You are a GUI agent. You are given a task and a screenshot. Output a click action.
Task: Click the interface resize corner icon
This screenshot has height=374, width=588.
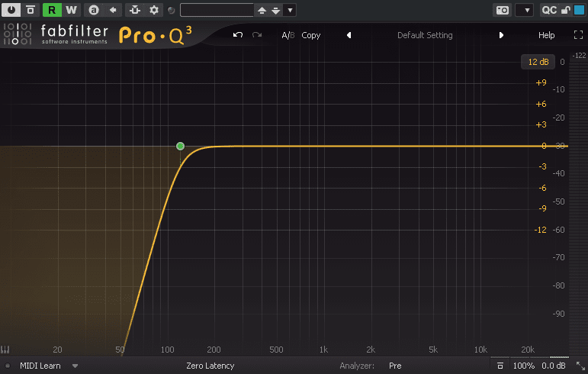tap(580, 366)
